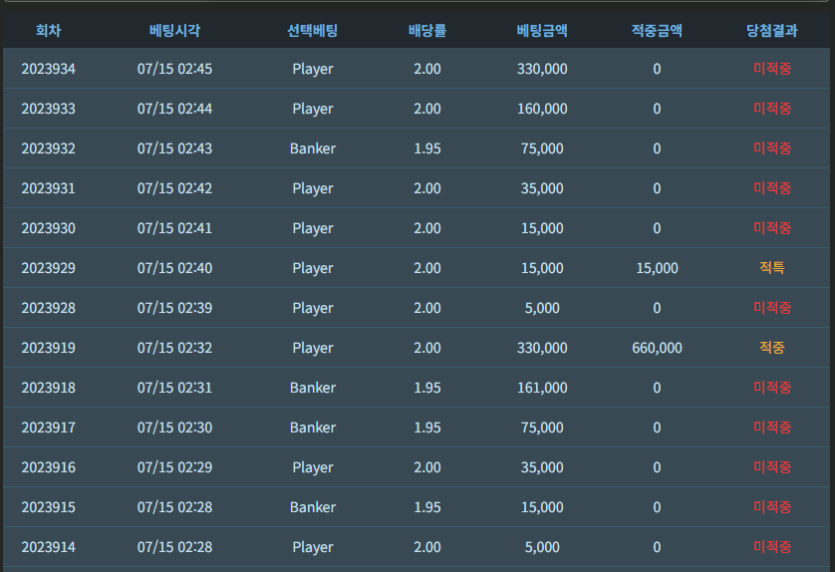Select round number 2023917
Viewport: 835px width, 572px height.
(48, 427)
